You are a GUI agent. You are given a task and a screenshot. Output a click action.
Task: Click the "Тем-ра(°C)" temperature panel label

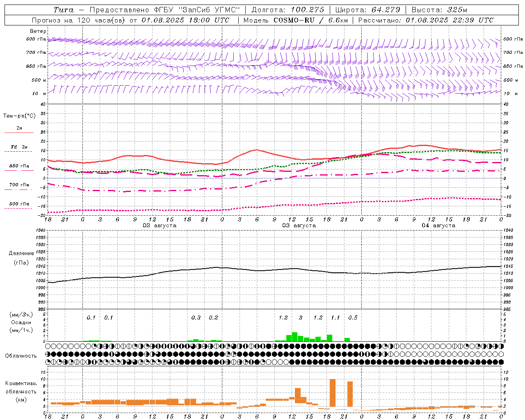pyautogui.click(x=19, y=116)
